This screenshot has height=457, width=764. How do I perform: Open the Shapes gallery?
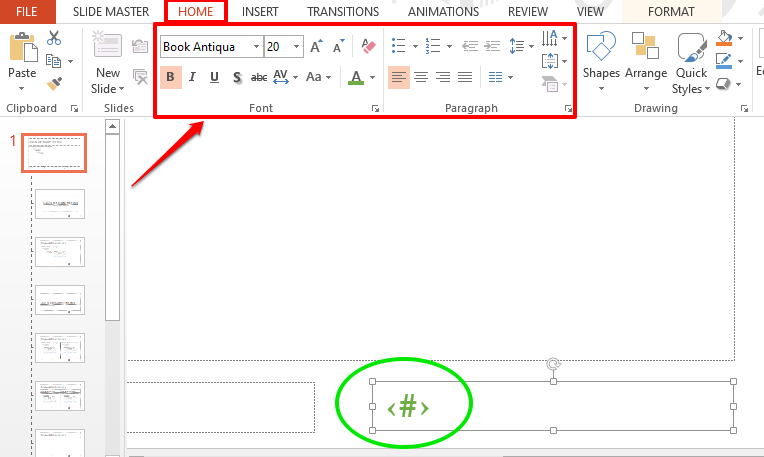601,58
